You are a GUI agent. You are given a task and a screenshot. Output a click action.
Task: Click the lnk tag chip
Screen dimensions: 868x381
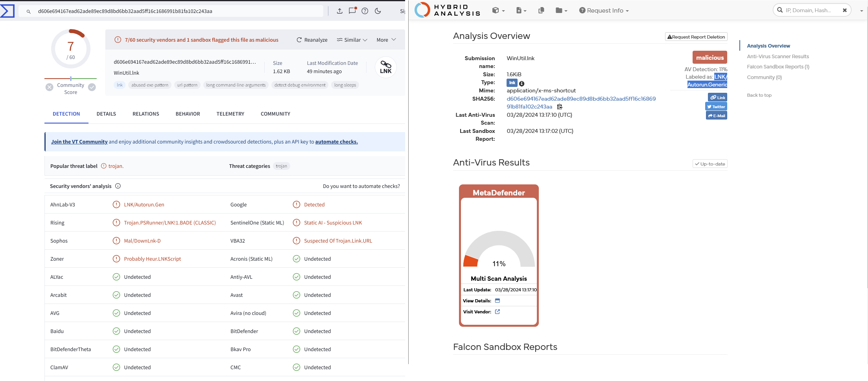point(120,85)
